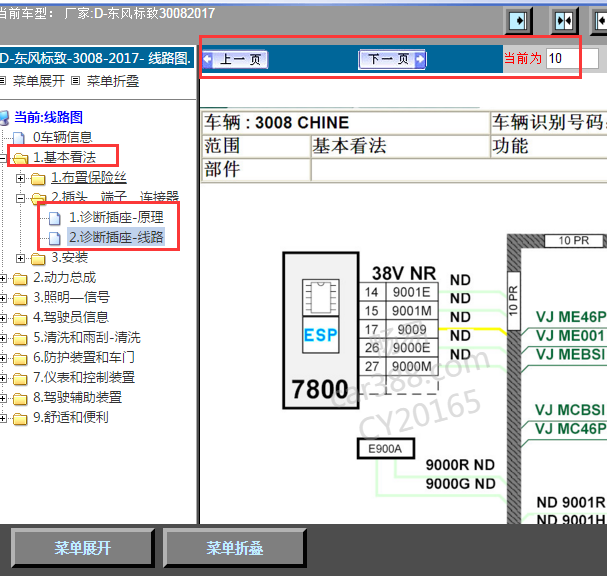607x581 pixels.
Task: Open the 1.布置保险丝 link
Action: click(89, 177)
